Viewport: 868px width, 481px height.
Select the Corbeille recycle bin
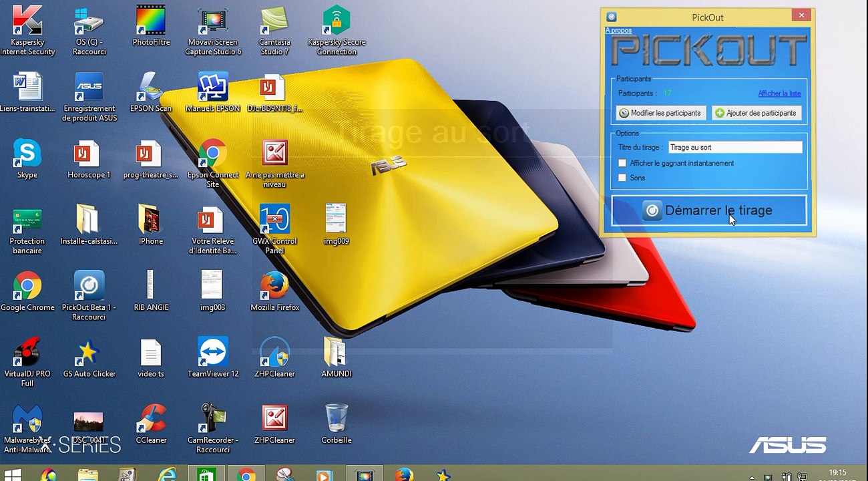click(x=337, y=424)
